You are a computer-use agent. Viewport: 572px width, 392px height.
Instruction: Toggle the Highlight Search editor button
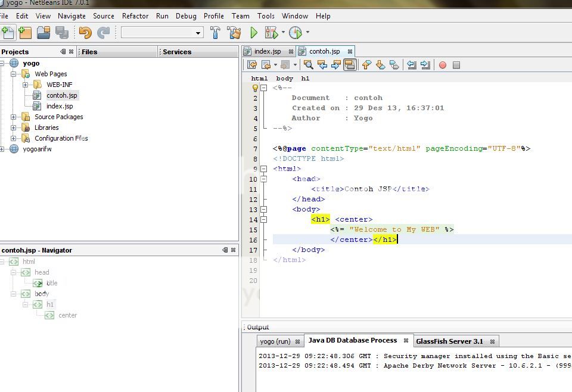350,65
